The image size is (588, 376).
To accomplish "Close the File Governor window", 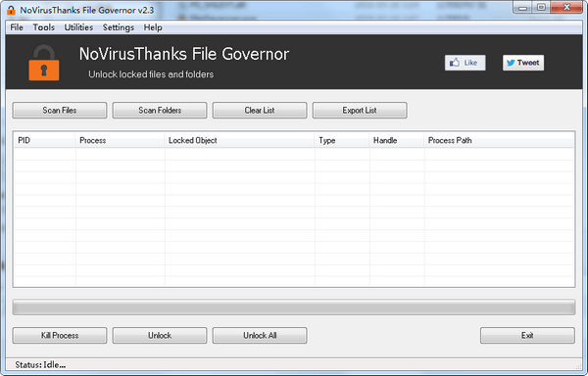I will click(x=566, y=8).
